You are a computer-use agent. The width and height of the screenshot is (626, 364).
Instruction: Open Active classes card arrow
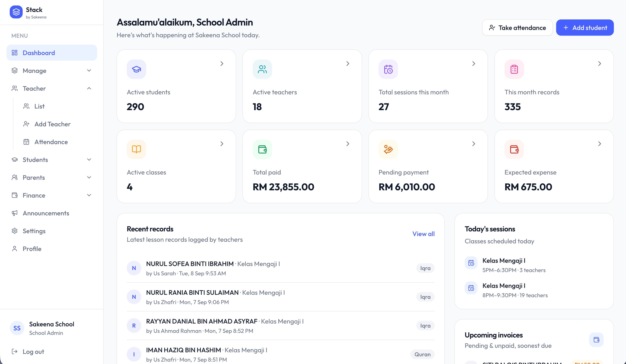click(222, 144)
